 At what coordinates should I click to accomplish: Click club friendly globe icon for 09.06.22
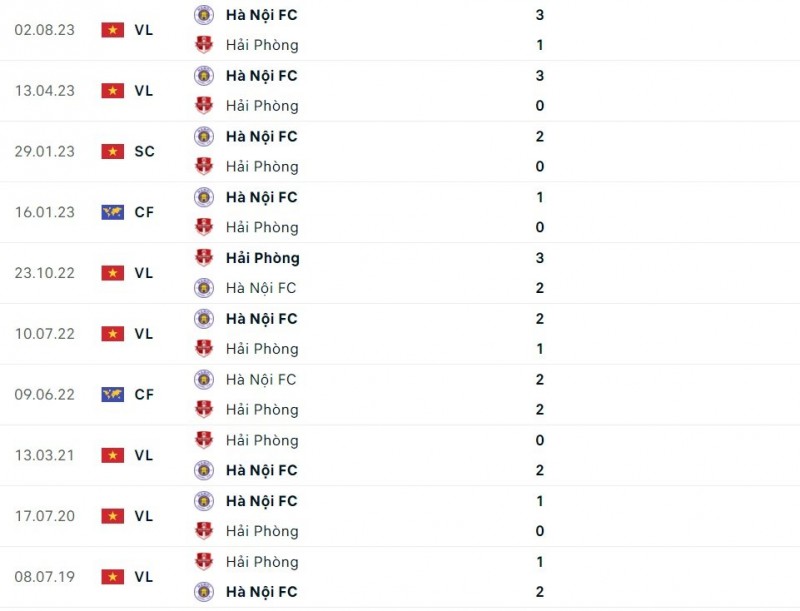[112, 395]
